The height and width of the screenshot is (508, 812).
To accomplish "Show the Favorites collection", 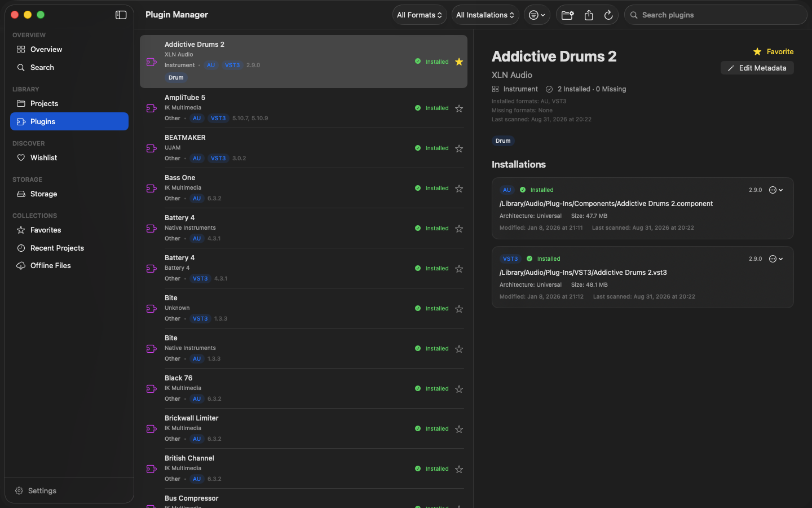I will click(69, 230).
